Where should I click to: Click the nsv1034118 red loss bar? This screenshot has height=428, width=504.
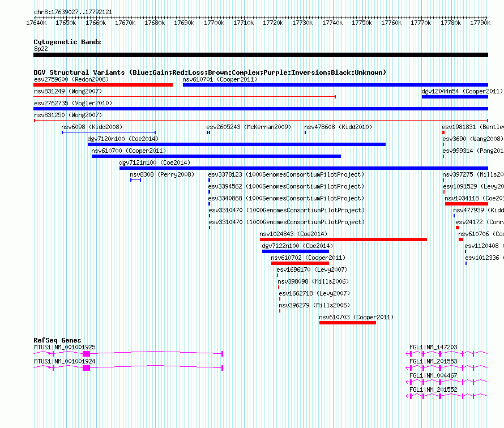(467, 204)
